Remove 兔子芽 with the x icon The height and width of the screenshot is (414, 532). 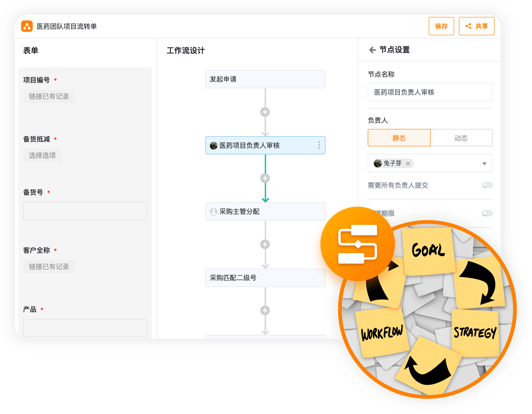pos(408,163)
